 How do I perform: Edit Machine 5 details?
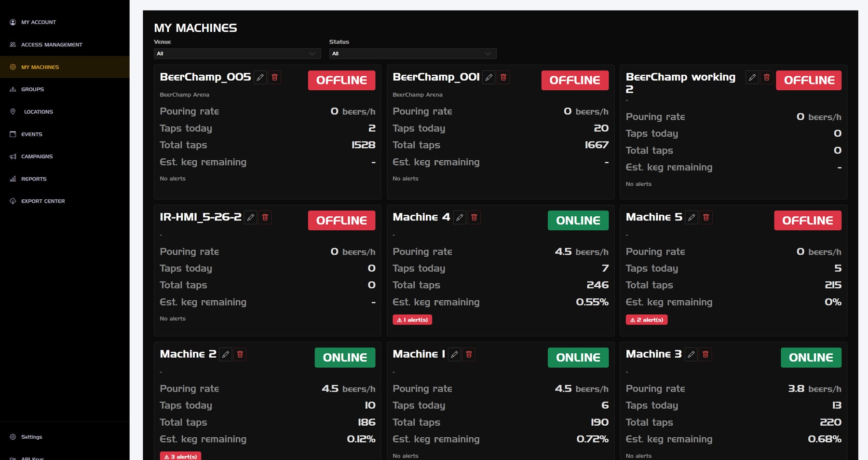[692, 217]
